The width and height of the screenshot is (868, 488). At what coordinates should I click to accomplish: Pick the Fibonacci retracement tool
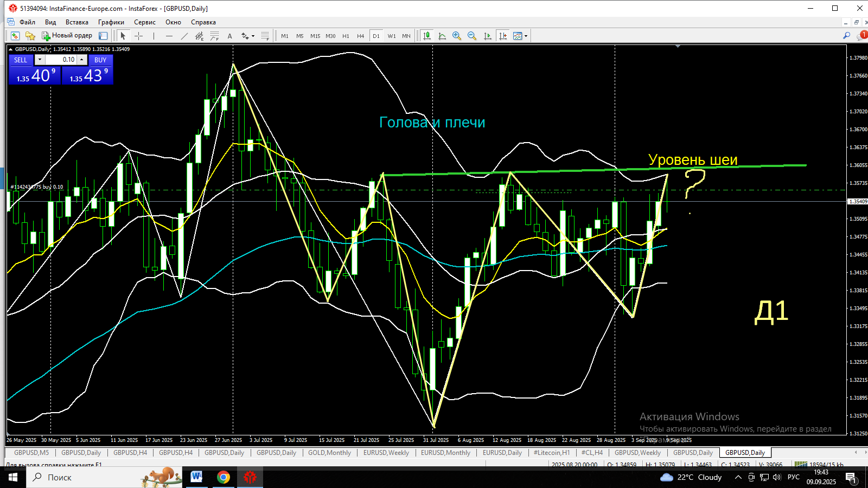point(214,36)
